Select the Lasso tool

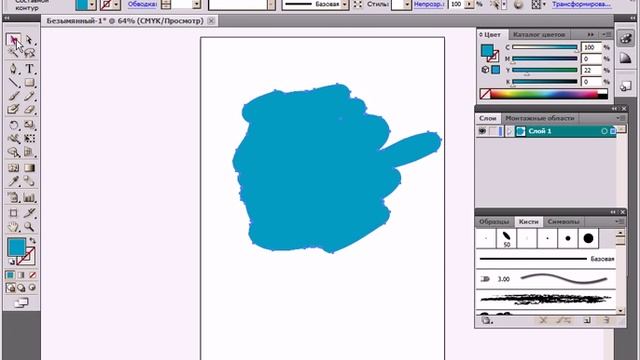pyautogui.click(x=29, y=52)
